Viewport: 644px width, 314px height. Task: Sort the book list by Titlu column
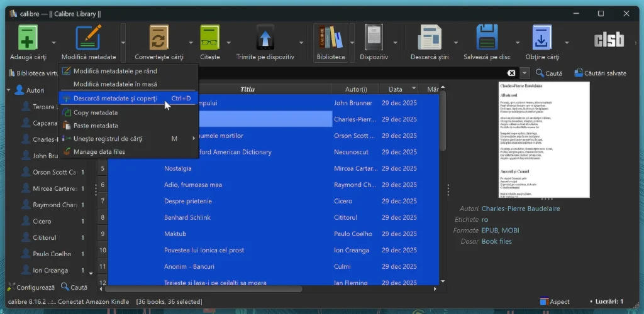(247, 90)
